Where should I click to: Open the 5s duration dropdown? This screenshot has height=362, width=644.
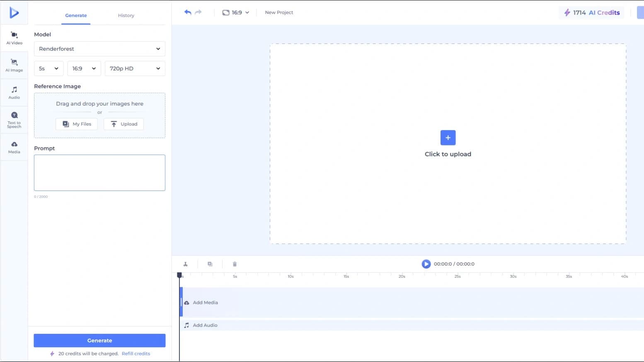point(48,69)
